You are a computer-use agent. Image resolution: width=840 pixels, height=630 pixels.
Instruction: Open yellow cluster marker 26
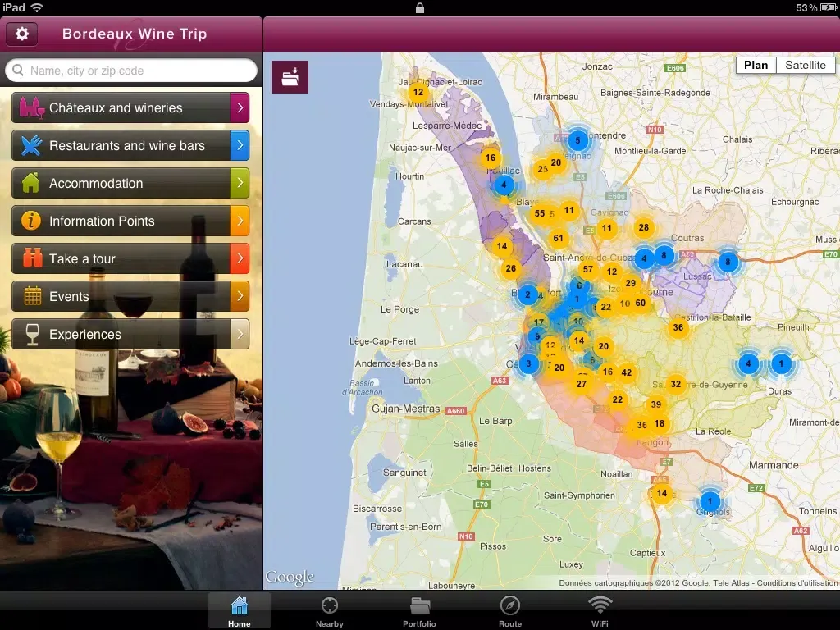pos(511,268)
